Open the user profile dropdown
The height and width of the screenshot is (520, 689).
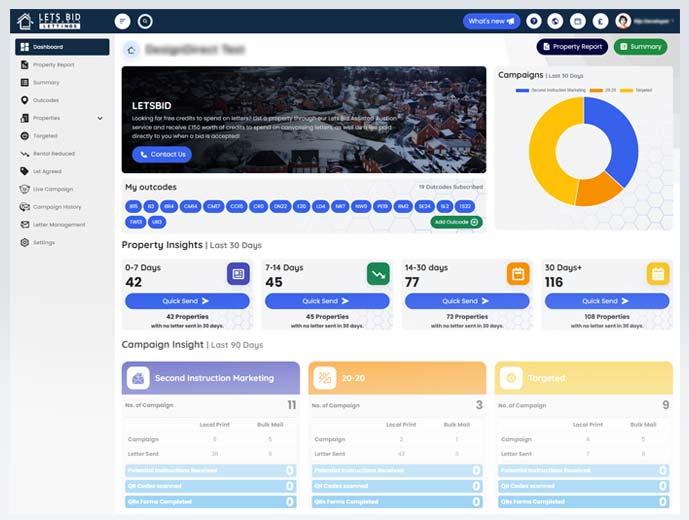pos(645,21)
